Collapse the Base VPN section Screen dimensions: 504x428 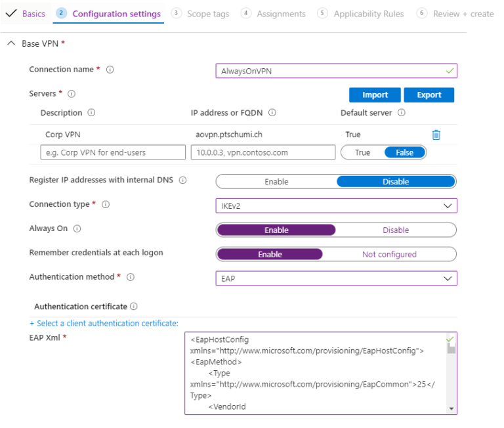pyautogui.click(x=11, y=44)
